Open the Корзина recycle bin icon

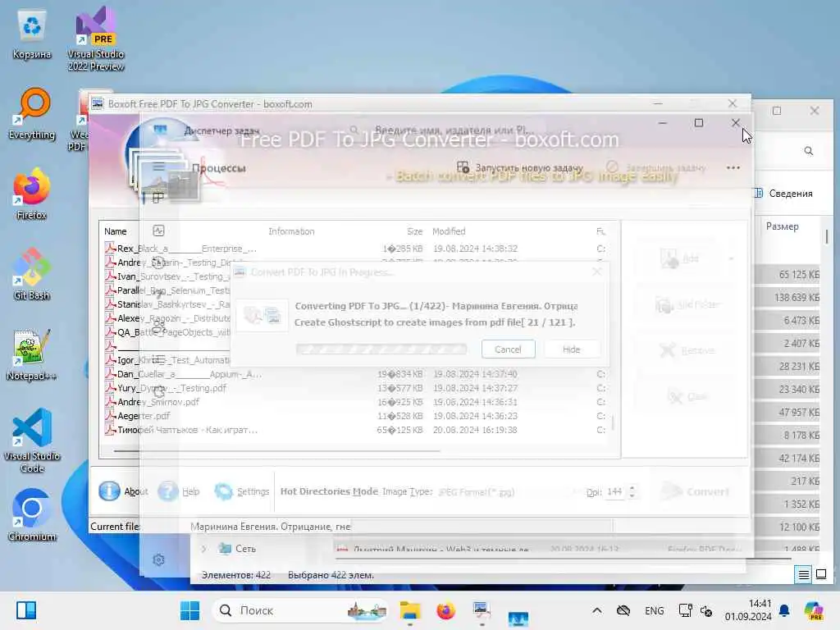tap(32, 34)
